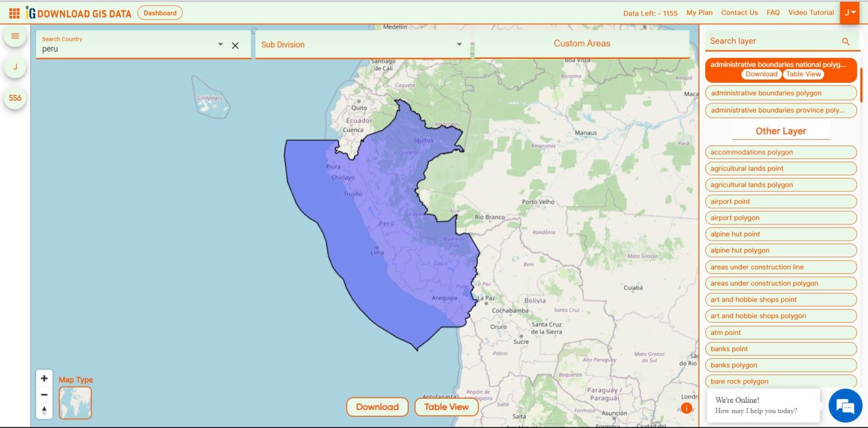Open the My Plan menu item

click(x=699, y=12)
